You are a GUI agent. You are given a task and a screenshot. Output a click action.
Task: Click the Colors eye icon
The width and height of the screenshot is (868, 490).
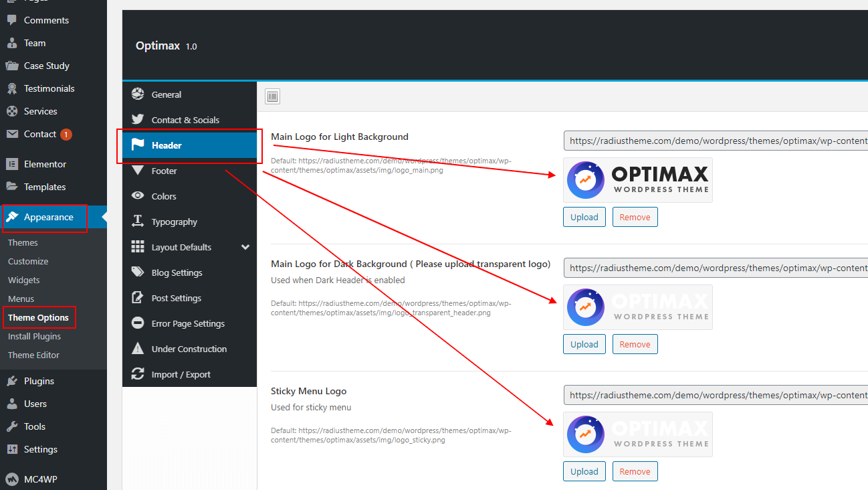138,196
